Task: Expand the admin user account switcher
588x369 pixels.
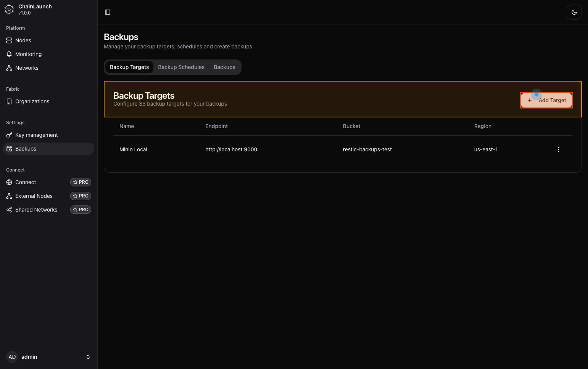Action: coord(88,357)
